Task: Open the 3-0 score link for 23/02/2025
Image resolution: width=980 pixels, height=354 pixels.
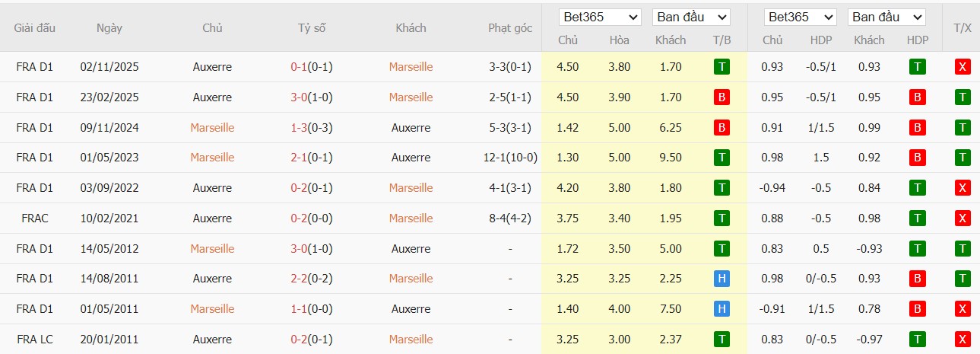Action: 298,97
